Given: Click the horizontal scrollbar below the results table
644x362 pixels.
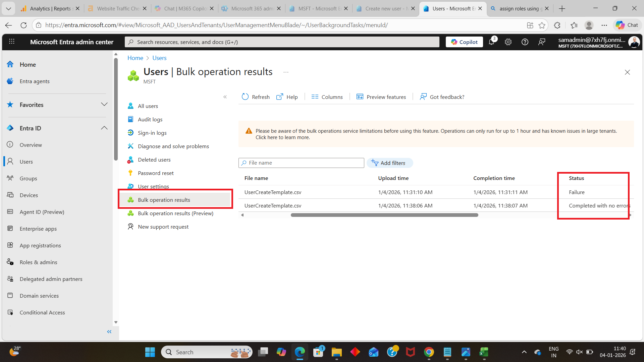Looking at the screenshot, I should (x=384, y=215).
